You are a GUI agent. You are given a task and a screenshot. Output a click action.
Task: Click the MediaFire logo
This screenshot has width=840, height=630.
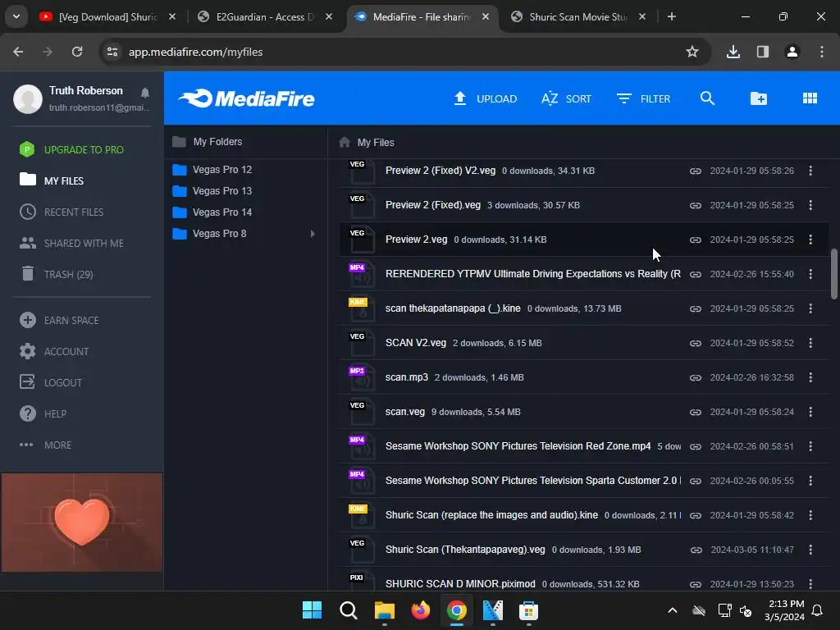[246, 98]
